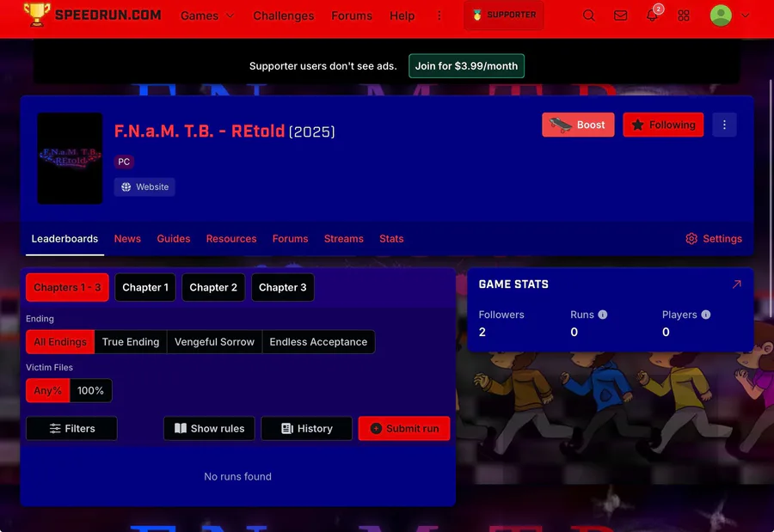This screenshot has width=774, height=532.
Task: Switch to the Resources tab
Action: click(x=231, y=238)
